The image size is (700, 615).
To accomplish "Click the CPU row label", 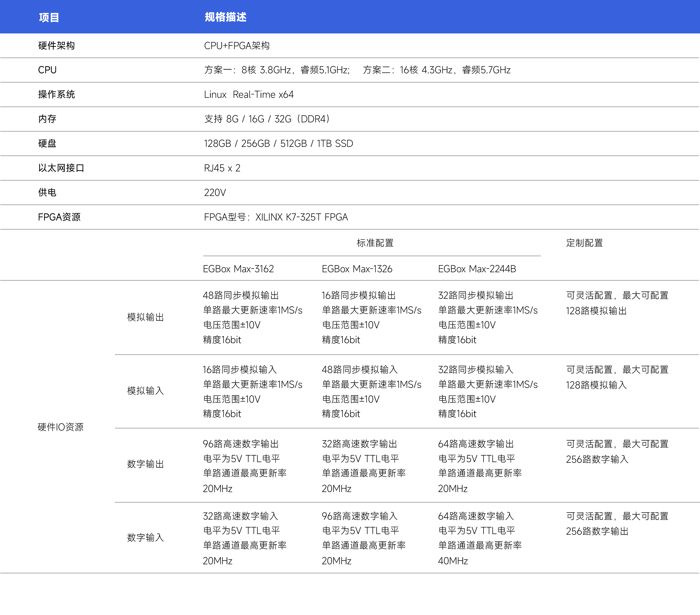I will [x=47, y=70].
